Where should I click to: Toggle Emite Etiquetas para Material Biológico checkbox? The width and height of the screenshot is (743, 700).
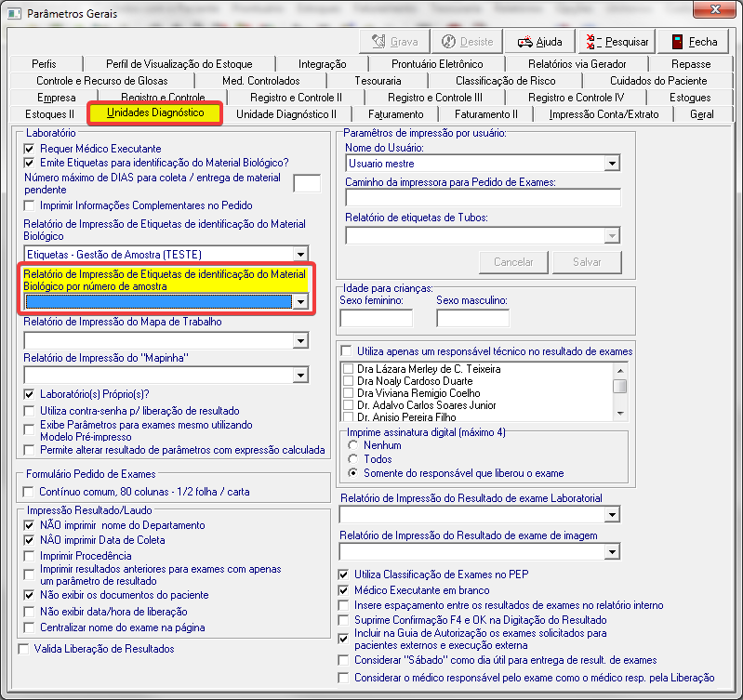30,163
